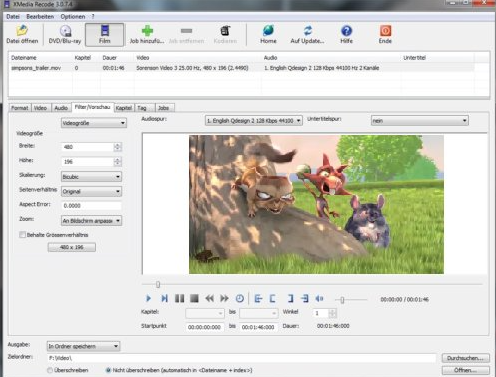Open Hilfe help icon
This screenshot has height=377, width=496.
tap(346, 31)
